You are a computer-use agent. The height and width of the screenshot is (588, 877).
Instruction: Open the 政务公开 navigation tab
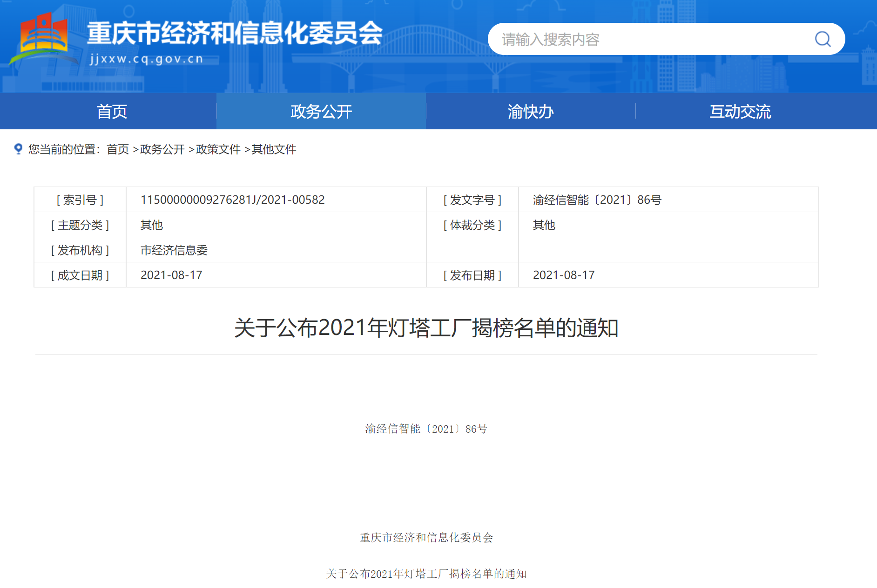point(321,111)
